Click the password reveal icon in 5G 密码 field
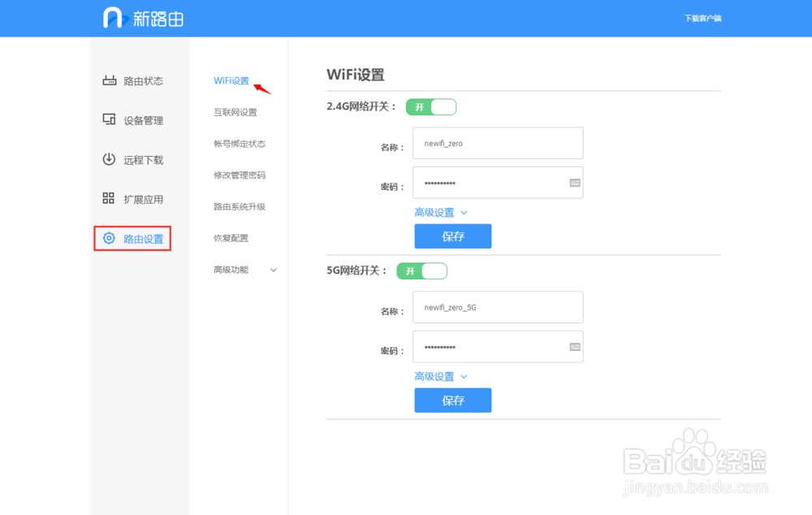This screenshot has height=515, width=812. click(x=573, y=347)
